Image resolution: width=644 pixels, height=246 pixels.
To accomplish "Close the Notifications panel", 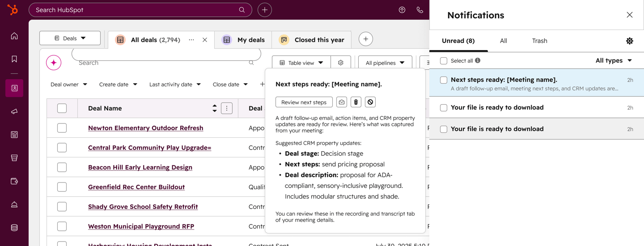I will pos(630,15).
